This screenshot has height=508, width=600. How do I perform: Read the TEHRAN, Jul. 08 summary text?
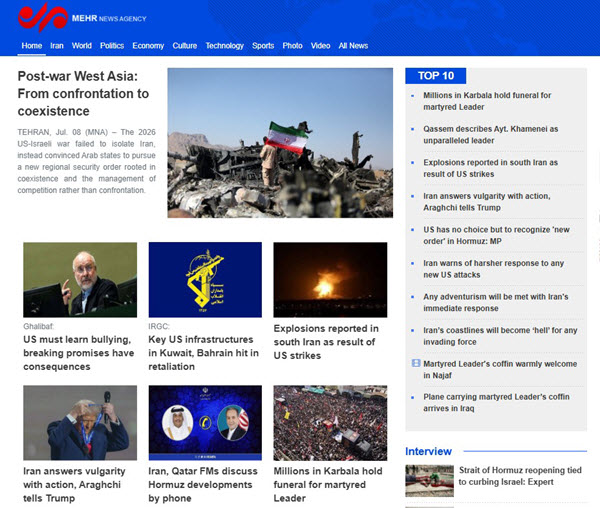tap(86, 161)
